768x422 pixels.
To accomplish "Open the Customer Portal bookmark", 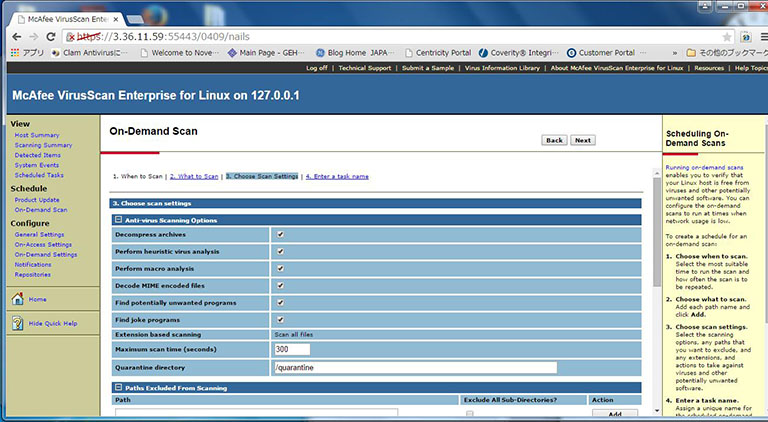I will tap(600, 53).
